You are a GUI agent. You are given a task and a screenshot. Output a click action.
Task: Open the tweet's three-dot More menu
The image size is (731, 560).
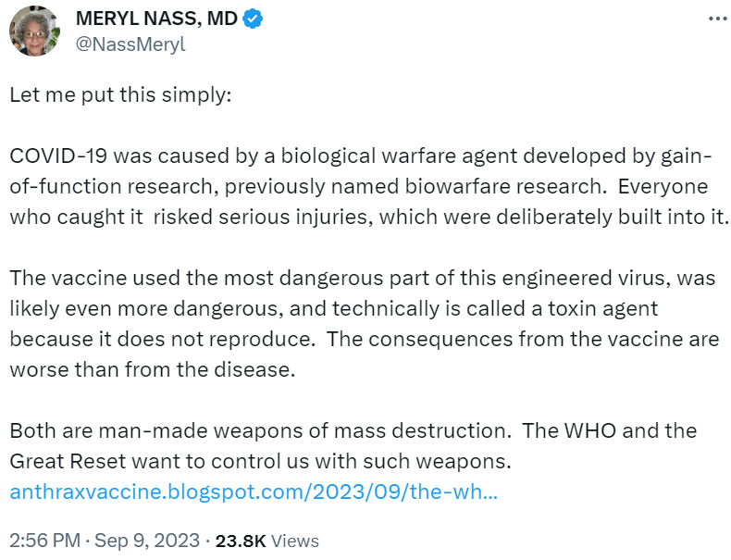717,19
